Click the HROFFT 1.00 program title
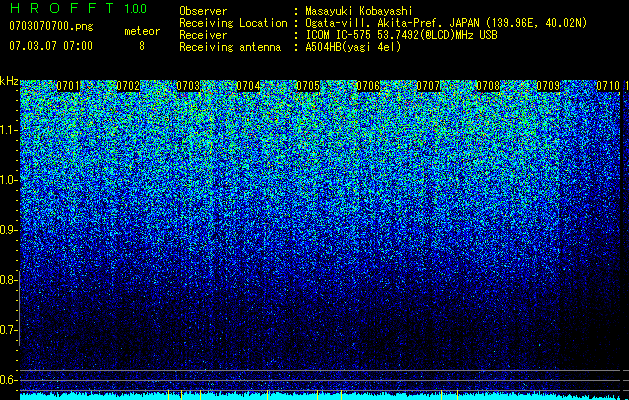The image size is (629, 400). 78,8
